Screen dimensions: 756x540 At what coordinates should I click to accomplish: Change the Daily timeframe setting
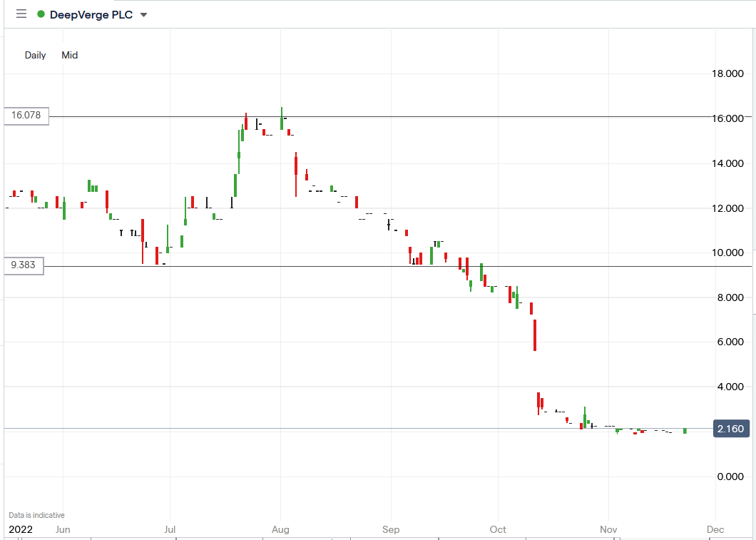point(35,55)
